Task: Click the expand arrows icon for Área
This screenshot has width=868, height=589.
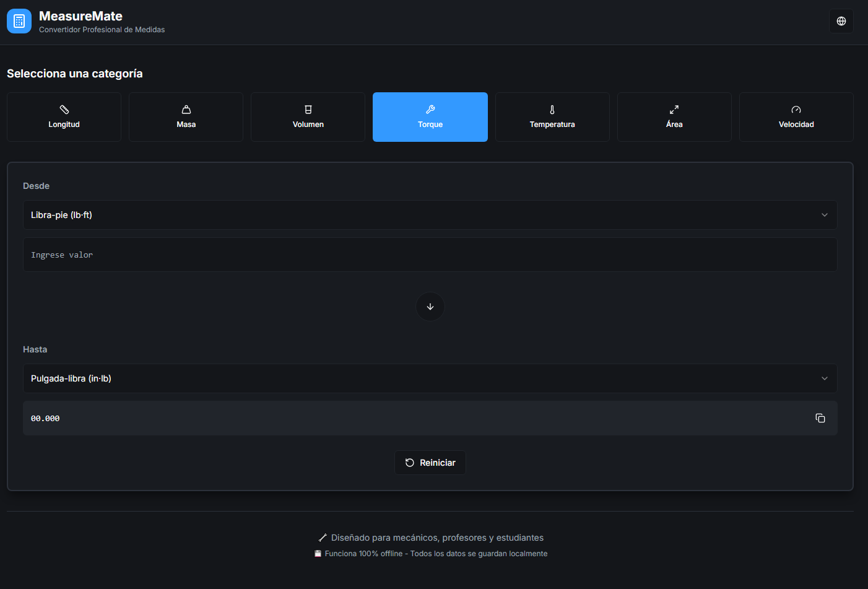Action: coord(674,110)
